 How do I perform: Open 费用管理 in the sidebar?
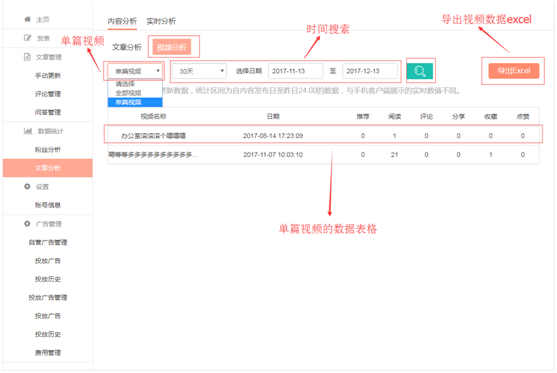[x=48, y=353]
